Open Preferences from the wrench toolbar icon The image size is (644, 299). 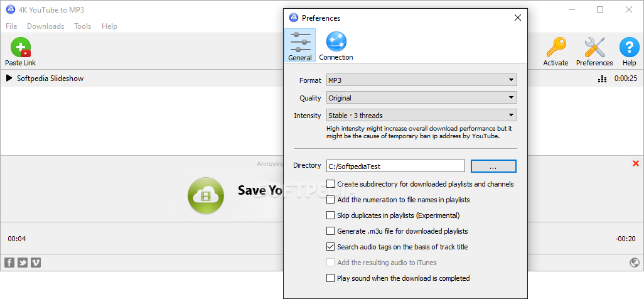[594, 47]
